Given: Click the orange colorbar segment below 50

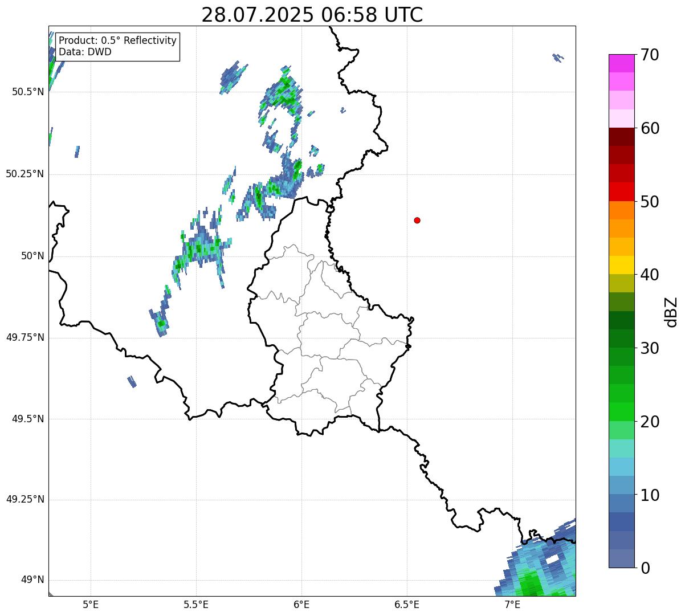Looking at the screenshot, I should point(621,210).
